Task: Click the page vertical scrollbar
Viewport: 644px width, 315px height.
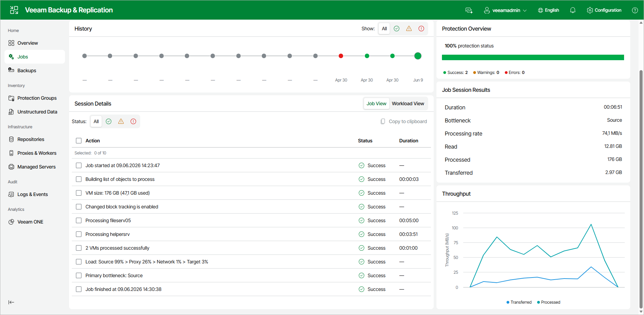Action: click(x=641, y=189)
